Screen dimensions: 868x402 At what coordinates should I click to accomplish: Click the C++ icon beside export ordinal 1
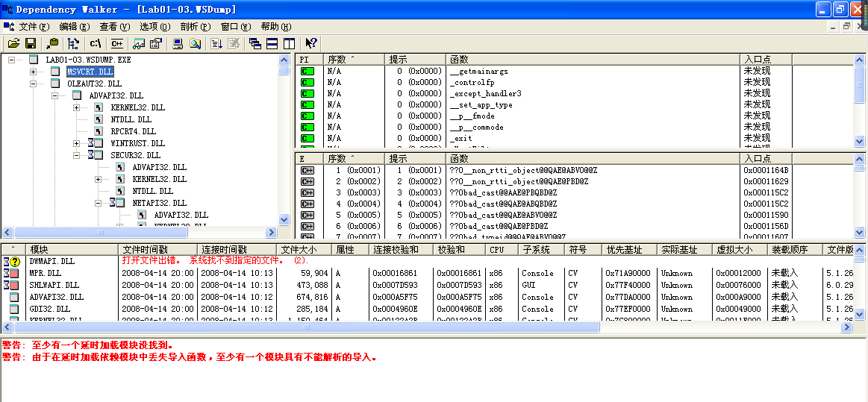[x=307, y=170]
